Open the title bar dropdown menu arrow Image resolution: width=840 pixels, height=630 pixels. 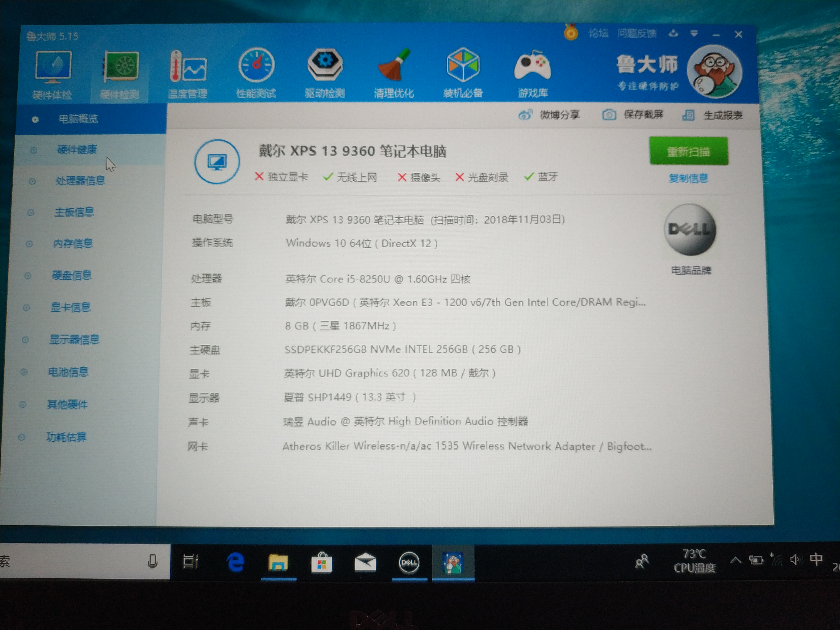click(694, 34)
